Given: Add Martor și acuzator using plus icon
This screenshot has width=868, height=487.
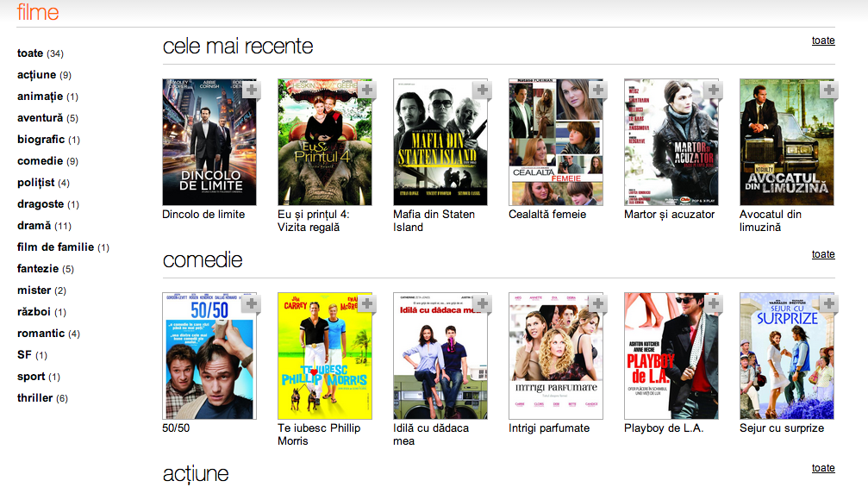Looking at the screenshot, I should (714, 90).
